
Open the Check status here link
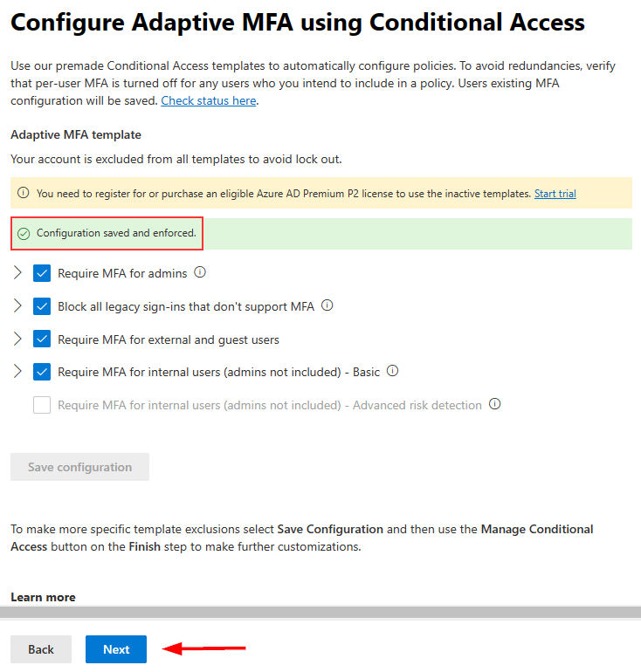coord(209,100)
